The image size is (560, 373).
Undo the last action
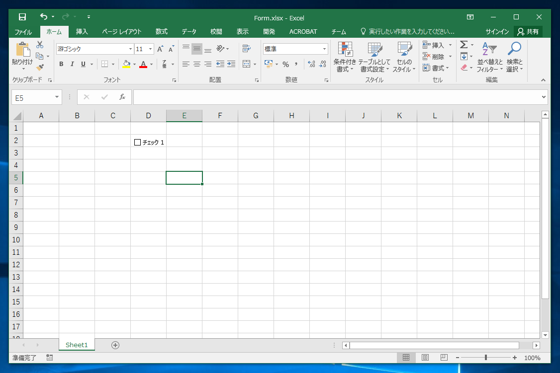[44, 16]
